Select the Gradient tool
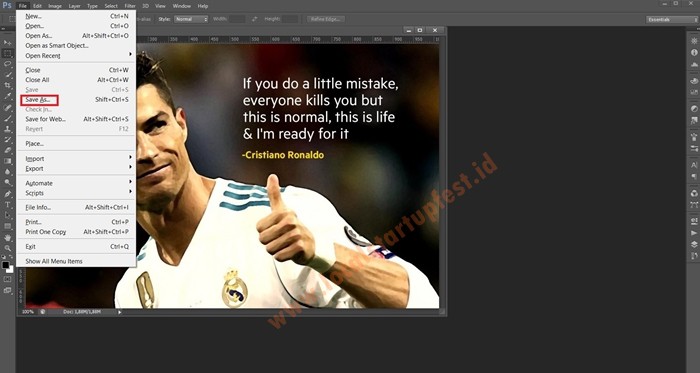700x373 pixels. (7, 161)
